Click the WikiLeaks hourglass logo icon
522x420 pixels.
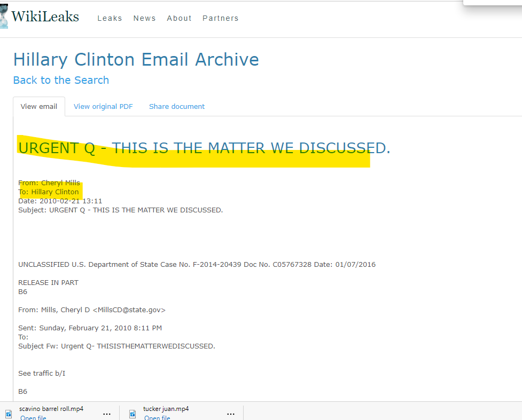pos(4,16)
